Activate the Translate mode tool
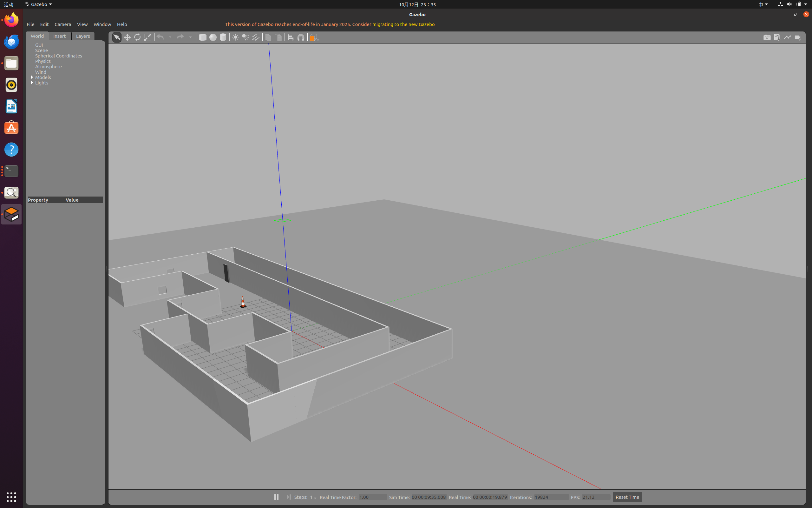Image resolution: width=812 pixels, height=508 pixels. point(127,37)
